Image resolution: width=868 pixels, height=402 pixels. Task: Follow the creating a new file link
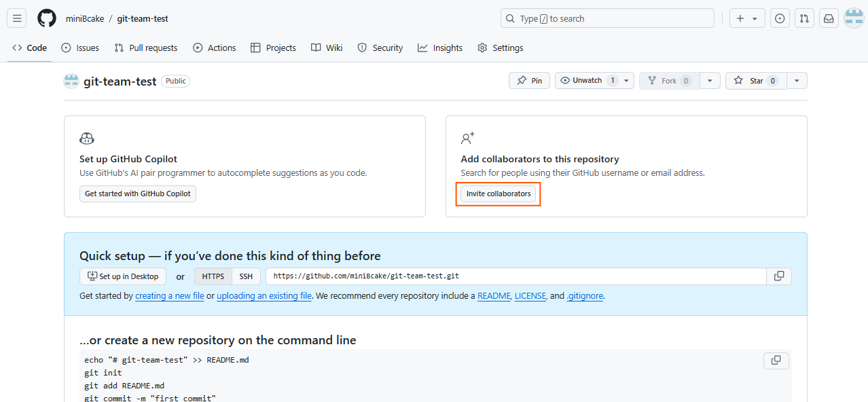170,296
